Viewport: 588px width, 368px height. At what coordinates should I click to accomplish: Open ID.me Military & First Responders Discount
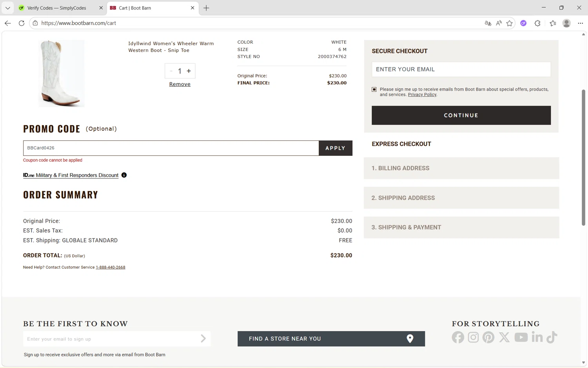(71, 175)
